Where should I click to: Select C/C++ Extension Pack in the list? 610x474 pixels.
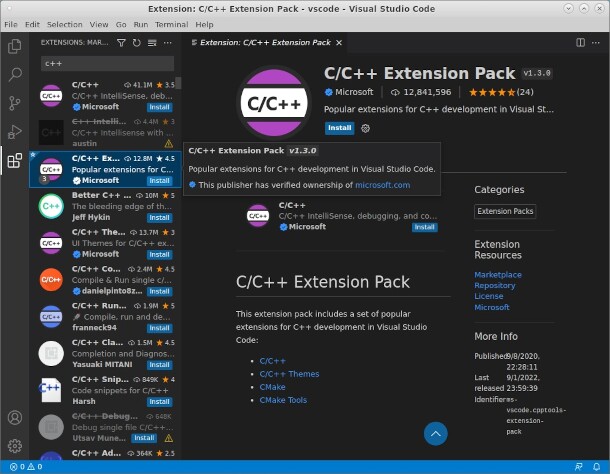105,170
